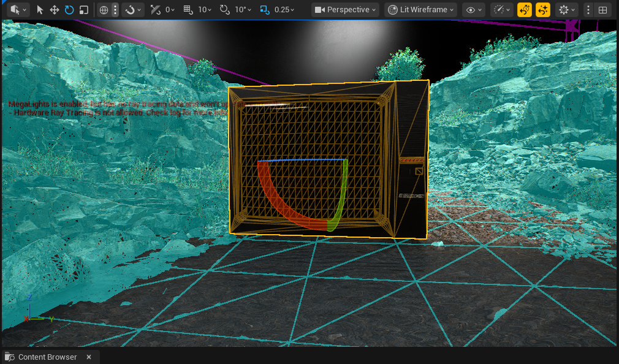Select the Rotate tool

click(69, 10)
